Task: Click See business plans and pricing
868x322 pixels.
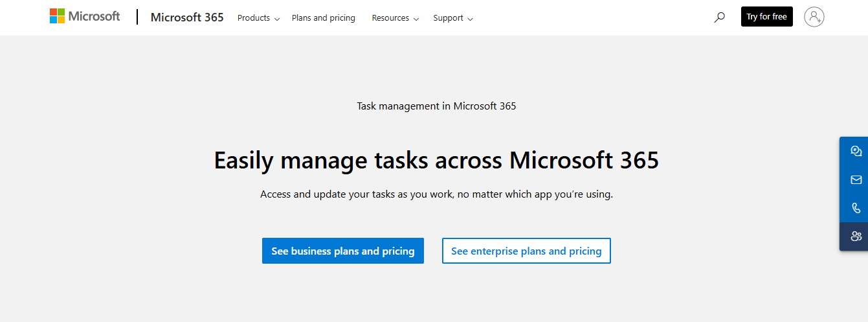Action: coord(343,251)
